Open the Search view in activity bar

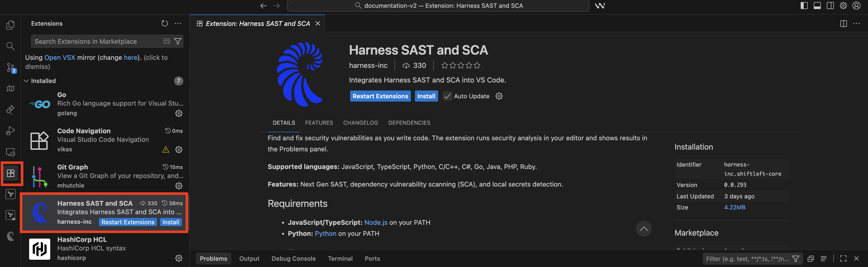(11, 46)
